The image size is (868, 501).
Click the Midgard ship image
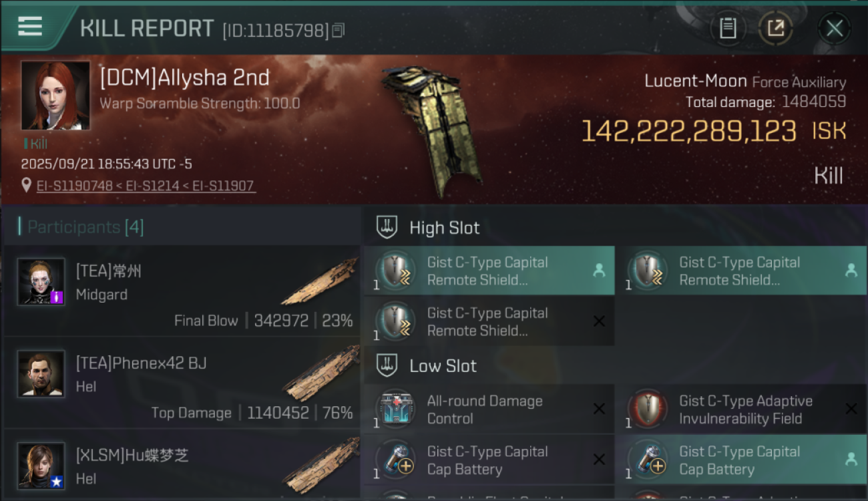coord(320,281)
